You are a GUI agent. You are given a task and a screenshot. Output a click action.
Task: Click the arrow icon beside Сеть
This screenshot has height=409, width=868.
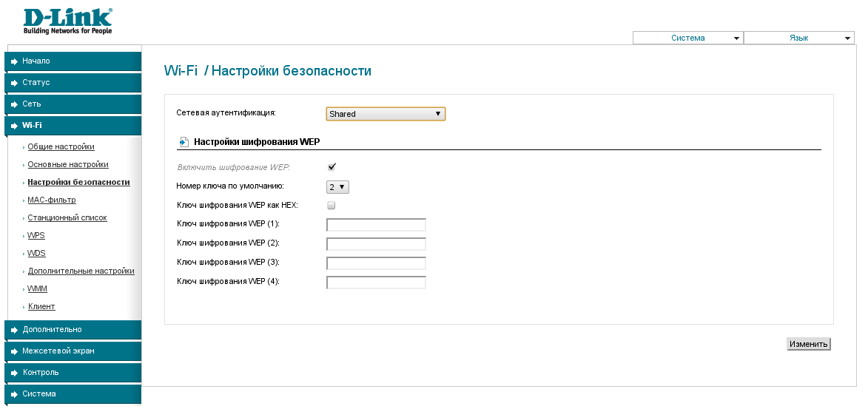[14, 104]
